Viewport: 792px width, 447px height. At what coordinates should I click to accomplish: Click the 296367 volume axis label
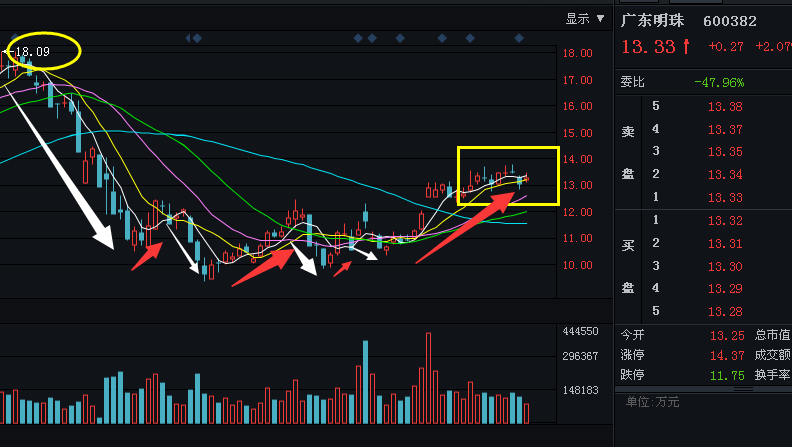(580, 356)
